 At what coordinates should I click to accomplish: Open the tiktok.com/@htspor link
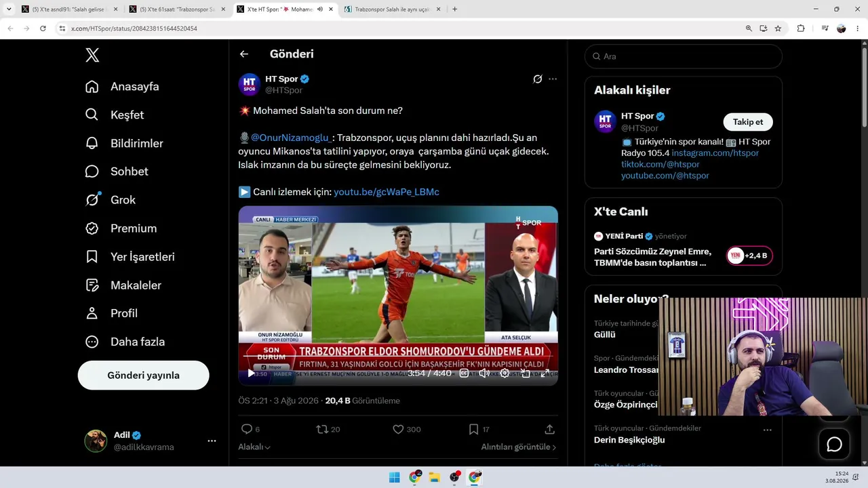click(x=660, y=164)
